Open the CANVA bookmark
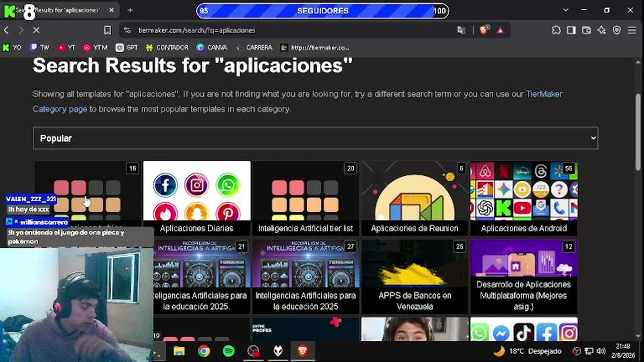This screenshot has width=644, height=362. (212, 47)
